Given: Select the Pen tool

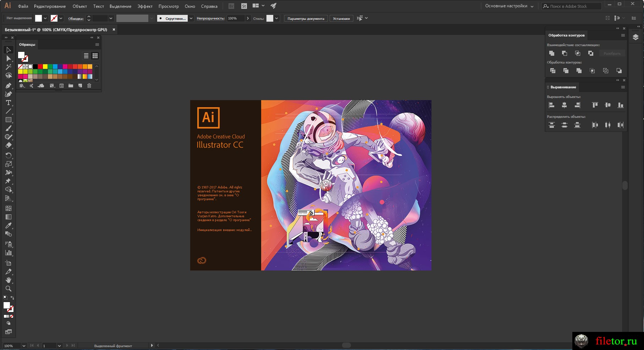Looking at the screenshot, I should [9, 86].
